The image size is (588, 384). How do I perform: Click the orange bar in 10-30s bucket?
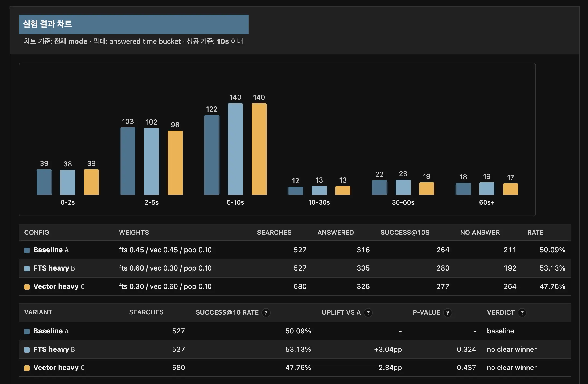(x=343, y=190)
